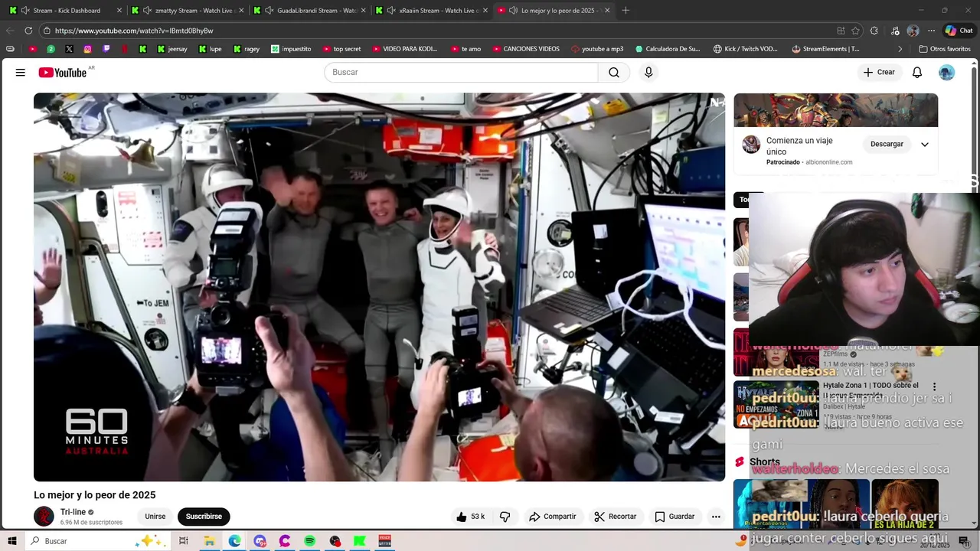
Task: Close the Lo mejor y lo peor tab
Action: [607, 11]
